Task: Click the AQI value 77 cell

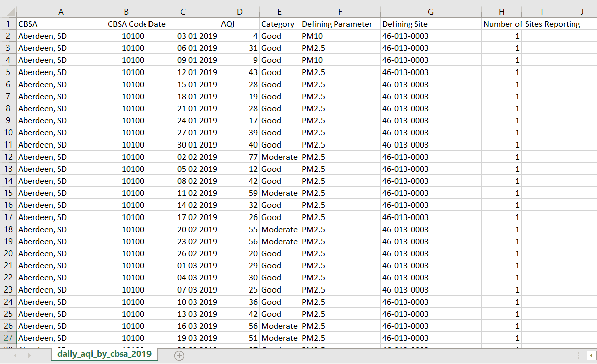Action: [239, 157]
